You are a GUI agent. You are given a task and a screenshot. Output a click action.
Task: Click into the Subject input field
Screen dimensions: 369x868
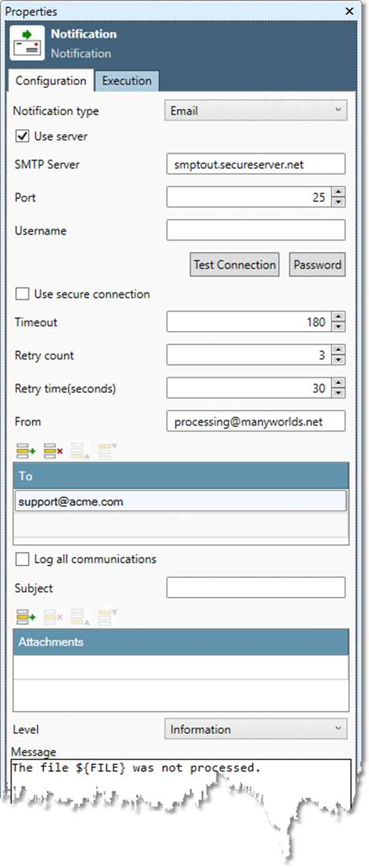click(256, 587)
